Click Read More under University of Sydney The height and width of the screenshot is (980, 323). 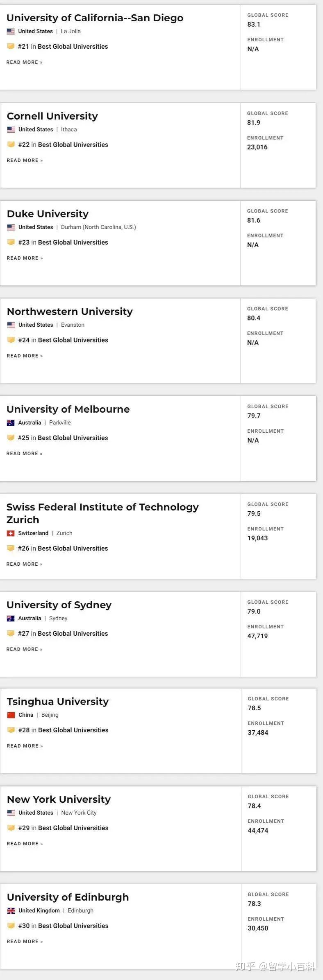pos(25,649)
